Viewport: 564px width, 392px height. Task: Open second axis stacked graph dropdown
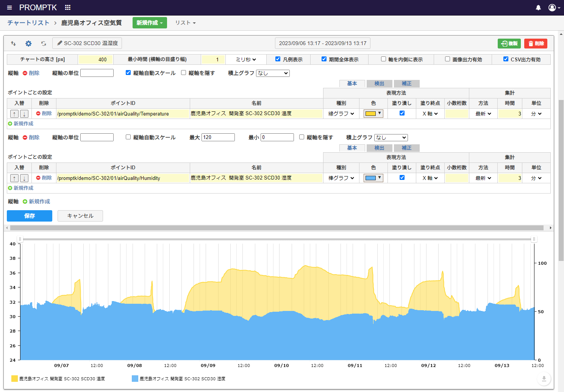pos(391,137)
